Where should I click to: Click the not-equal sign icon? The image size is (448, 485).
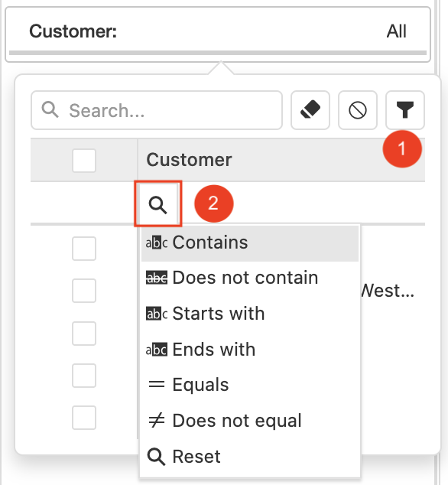tap(157, 420)
